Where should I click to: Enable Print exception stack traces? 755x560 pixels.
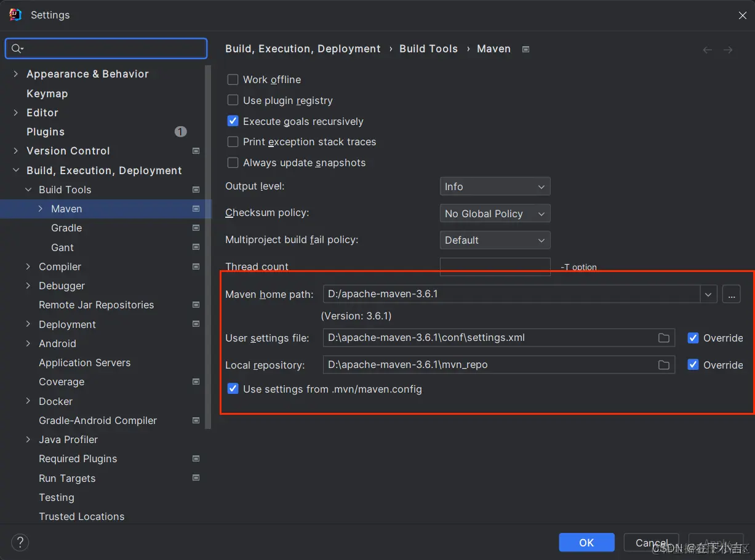point(233,142)
